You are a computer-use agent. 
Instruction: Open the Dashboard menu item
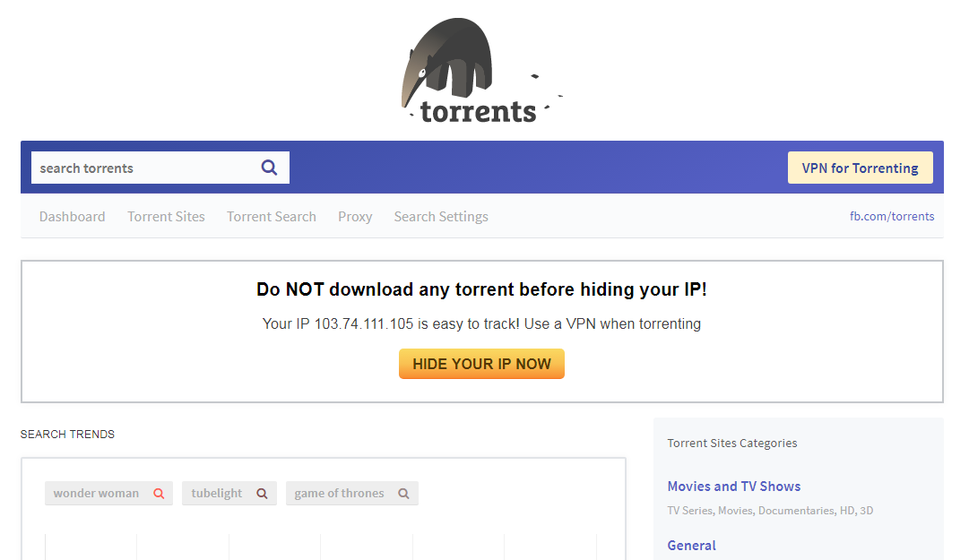73,217
